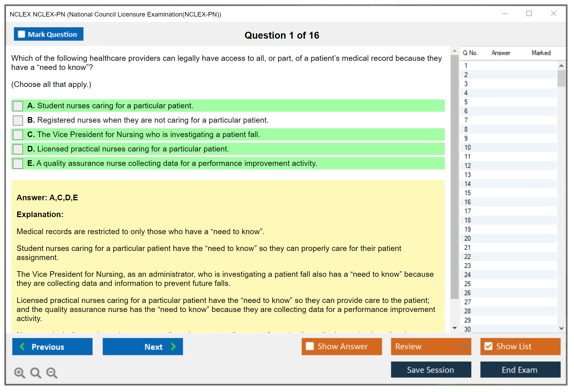Tick option E quality assurance nurse checkbox
The width and height of the screenshot is (574, 392).
[x=18, y=163]
